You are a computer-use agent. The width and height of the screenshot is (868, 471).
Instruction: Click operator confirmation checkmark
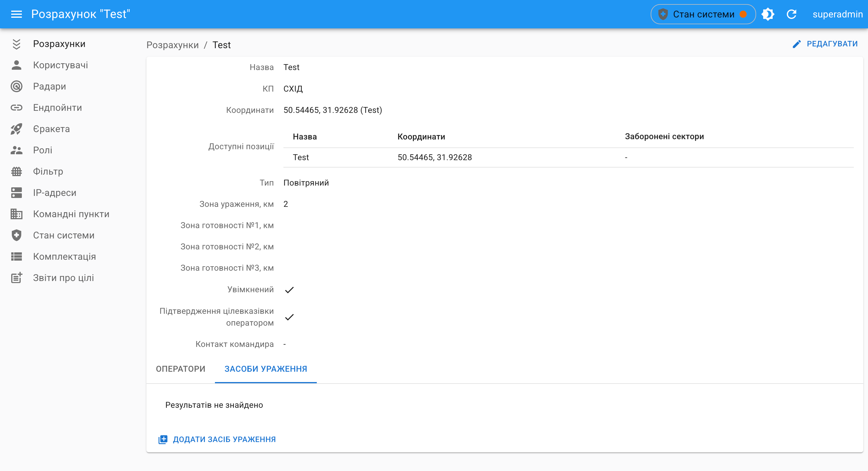pos(289,317)
